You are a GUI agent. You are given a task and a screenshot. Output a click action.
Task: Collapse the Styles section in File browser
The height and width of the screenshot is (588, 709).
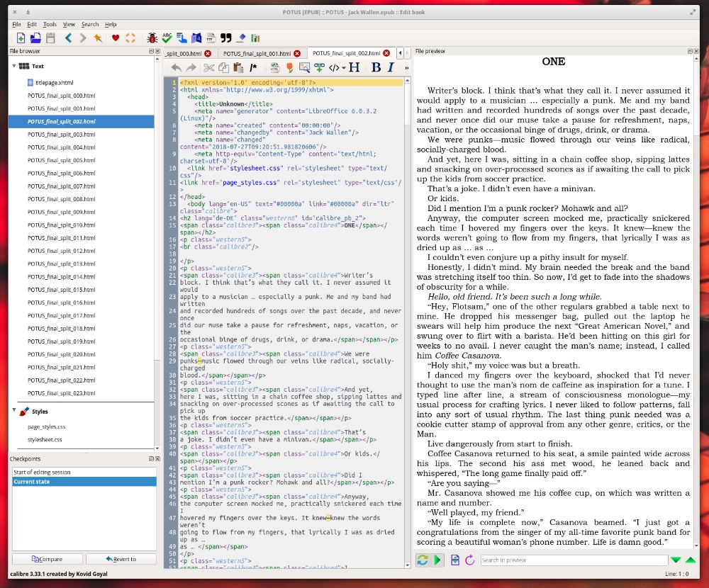click(x=13, y=410)
